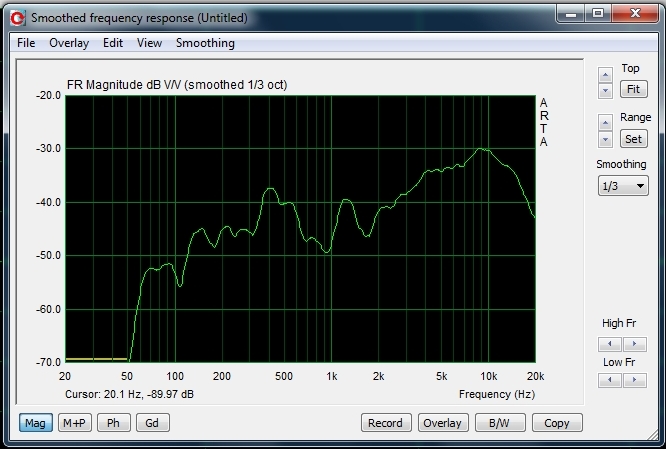Open the File menu
The width and height of the screenshot is (666, 449).
pyautogui.click(x=26, y=43)
